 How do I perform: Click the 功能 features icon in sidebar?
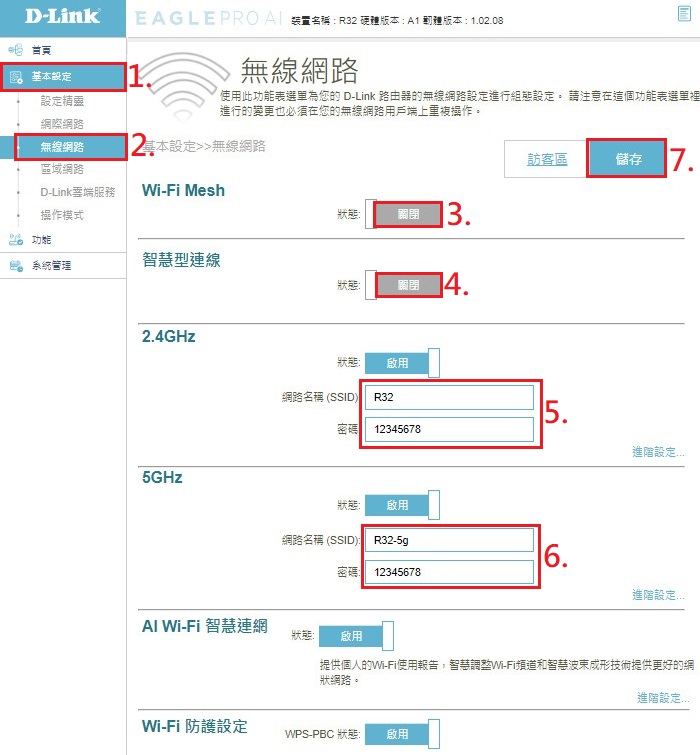pyautogui.click(x=16, y=240)
